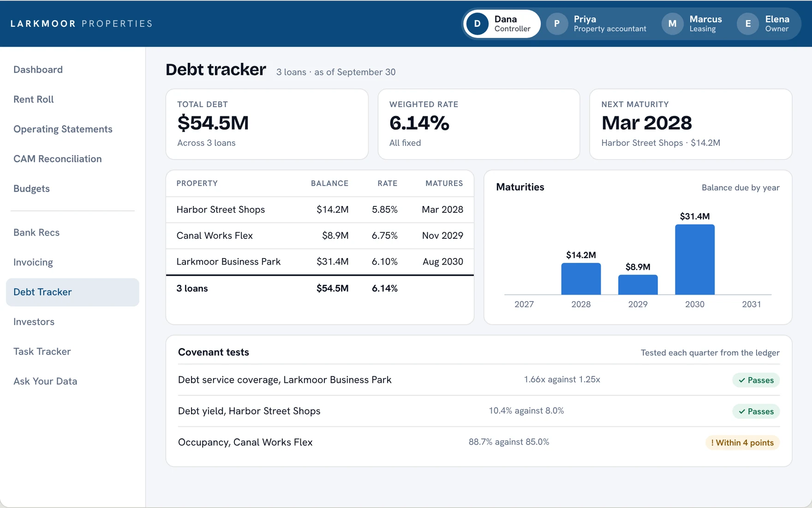
Task: Click the "3 loans" totals row
Action: click(320, 289)
